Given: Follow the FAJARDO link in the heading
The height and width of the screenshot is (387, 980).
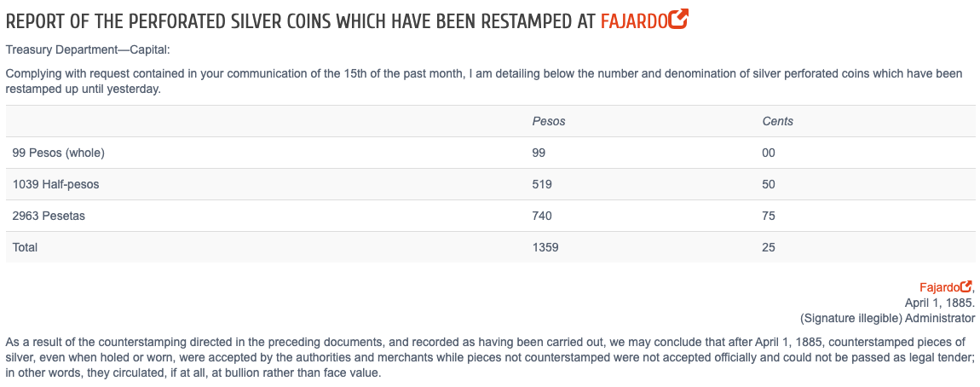Looking at the screenshot, I should (x=634, y=21).
